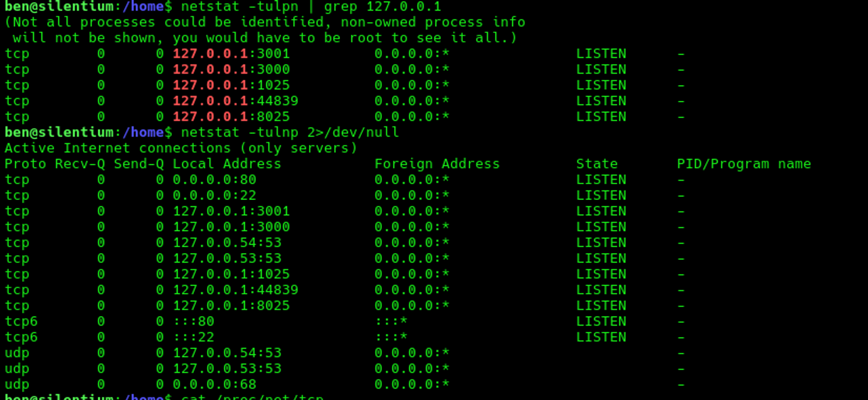This screenshot has width=868, height=400.
Task: Click '127.0.0.53:53' in the udp row
Action: coord(227,368)
